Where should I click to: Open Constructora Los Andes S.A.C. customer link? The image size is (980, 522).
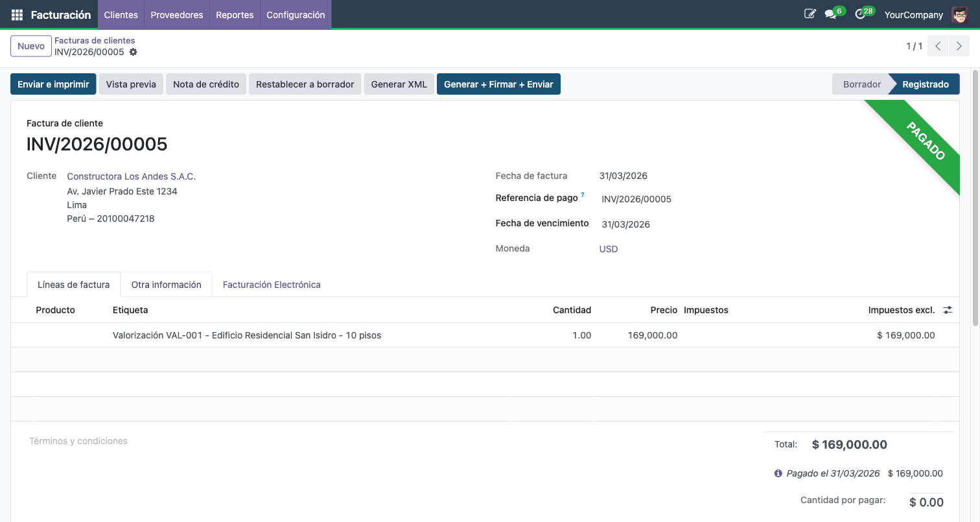131,176
